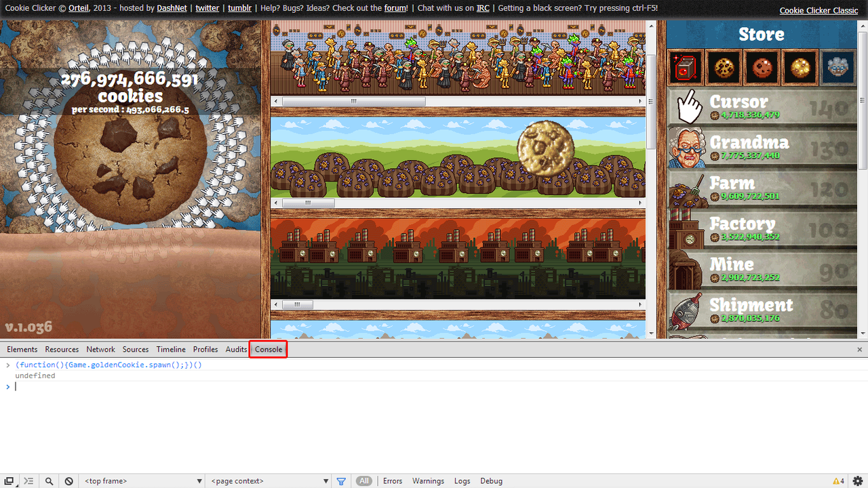Click left arrow of farm row scrollbar
Viewport: 868px width, 488px height.
point(275,203)
